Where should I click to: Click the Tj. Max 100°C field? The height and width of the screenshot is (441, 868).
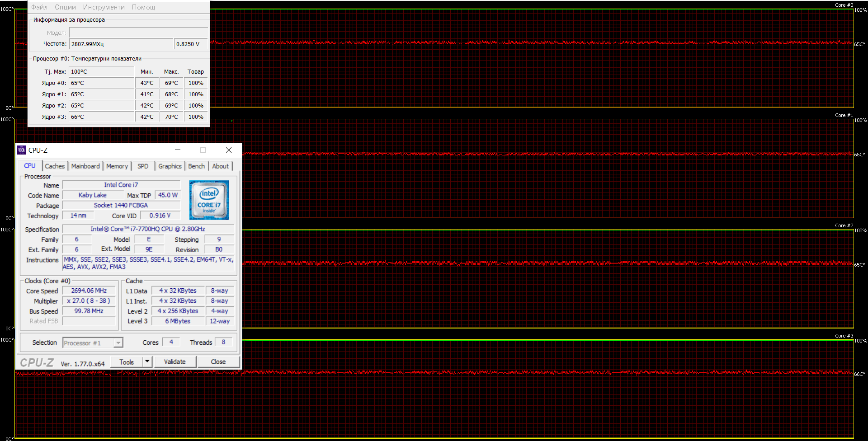click(x=101, y=71)
